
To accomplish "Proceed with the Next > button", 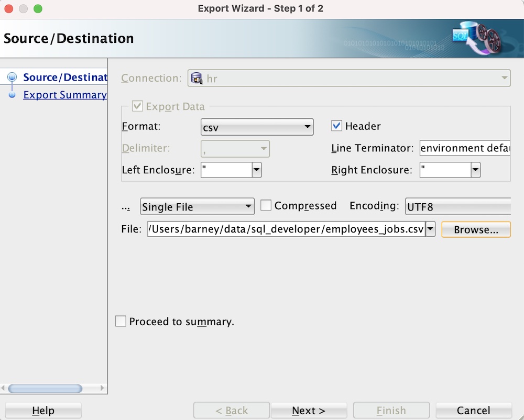I will pos(309,411).
